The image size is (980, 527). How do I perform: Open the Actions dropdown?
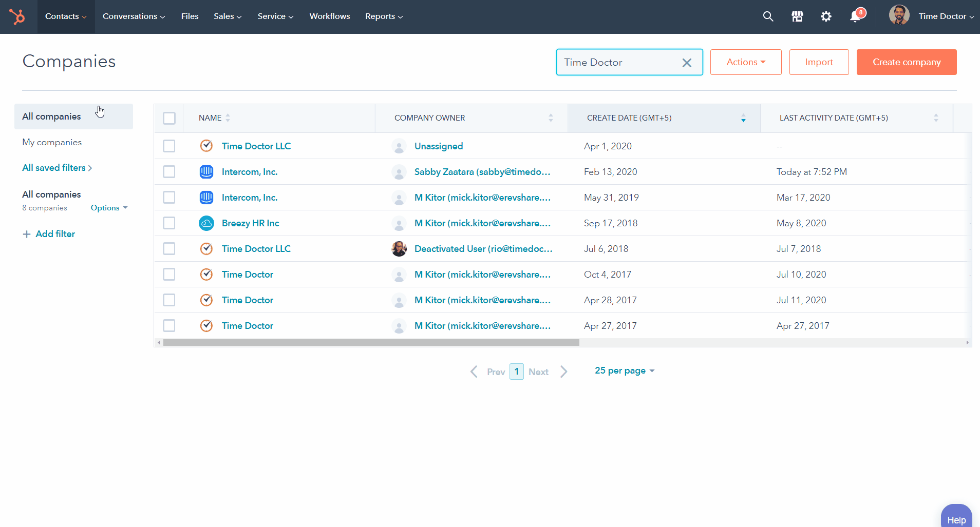tap(746, 62)
